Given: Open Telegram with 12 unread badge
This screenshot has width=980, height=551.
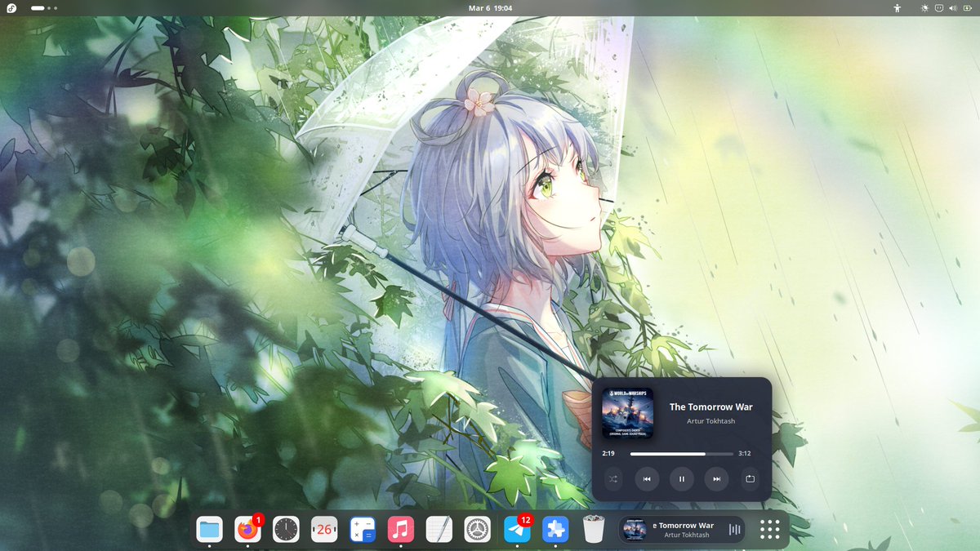Looking at the screenshot, I should point(517,530).
